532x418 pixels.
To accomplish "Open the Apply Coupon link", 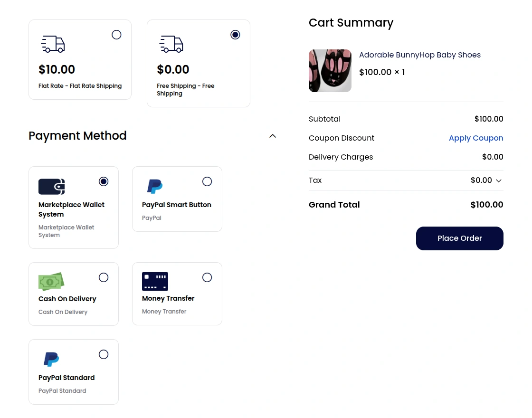I will coord(476,138).
